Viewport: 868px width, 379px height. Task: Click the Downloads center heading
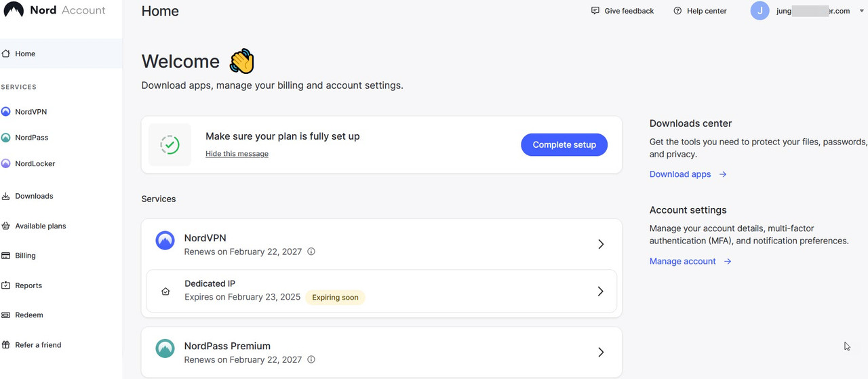tap(690, 123)
